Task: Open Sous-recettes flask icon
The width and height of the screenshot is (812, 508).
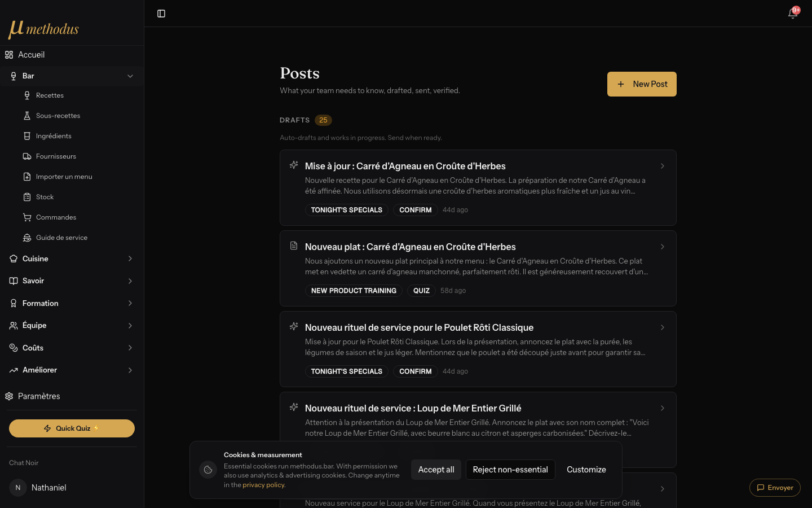Action: tap(27, 116)
